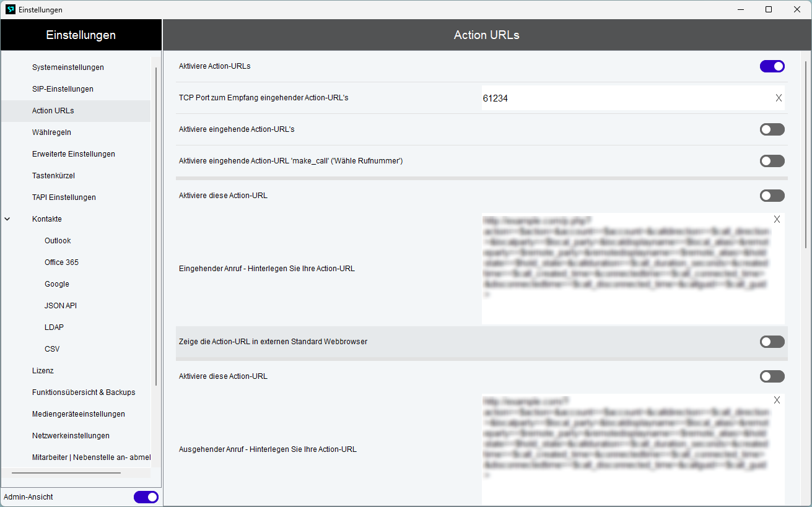The height and width of the screenshot is (507, 812).
Task: Clear the TCP port field with X icon
Action: point(779,98)
